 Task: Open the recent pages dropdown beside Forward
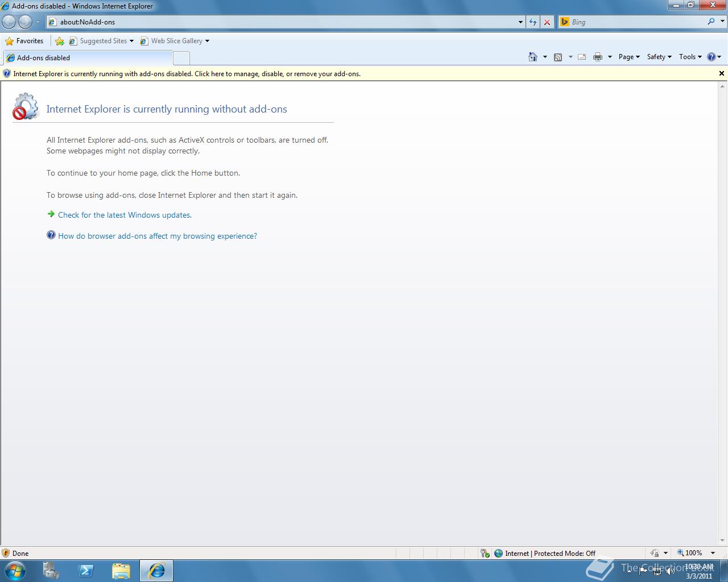(38, 22)
